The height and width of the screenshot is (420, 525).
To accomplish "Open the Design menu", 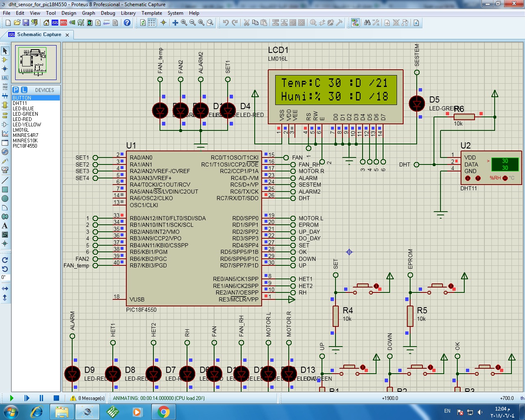I will [x=69, y=13].
